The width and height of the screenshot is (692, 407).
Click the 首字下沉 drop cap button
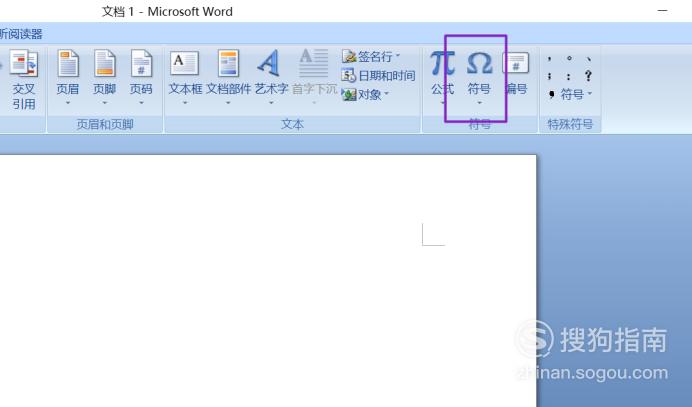[314, 78]
